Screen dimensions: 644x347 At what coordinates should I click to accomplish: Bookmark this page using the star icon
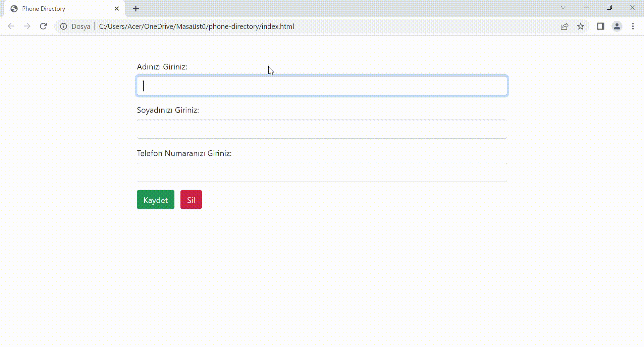coord(581,26)
